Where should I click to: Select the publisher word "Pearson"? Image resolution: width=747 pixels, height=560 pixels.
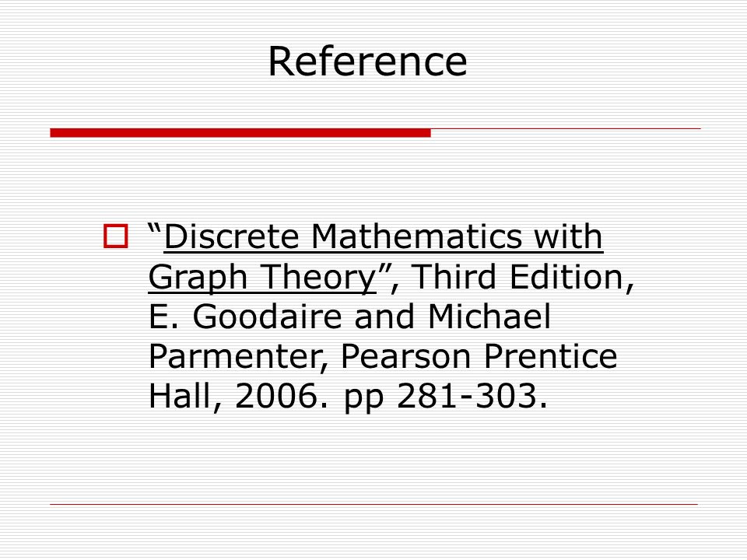pos(406,356)
